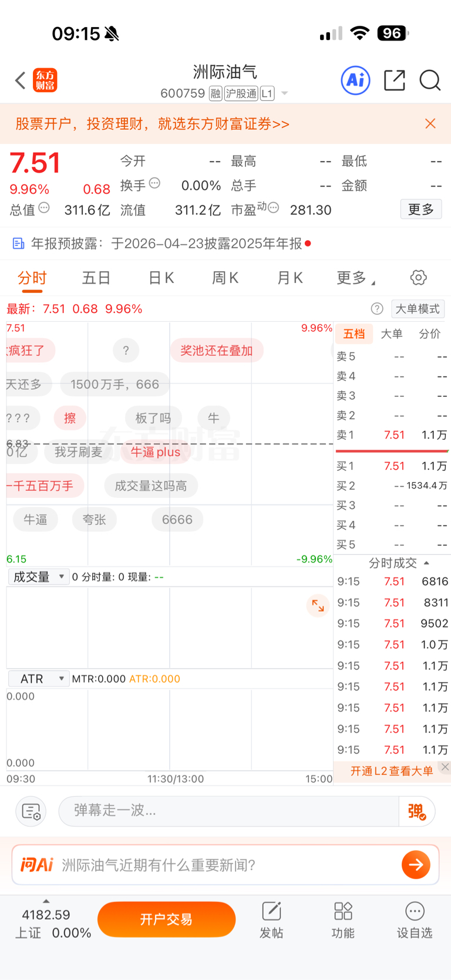Tap the 9:15 trade row with 9502

(x=392, y=624)
